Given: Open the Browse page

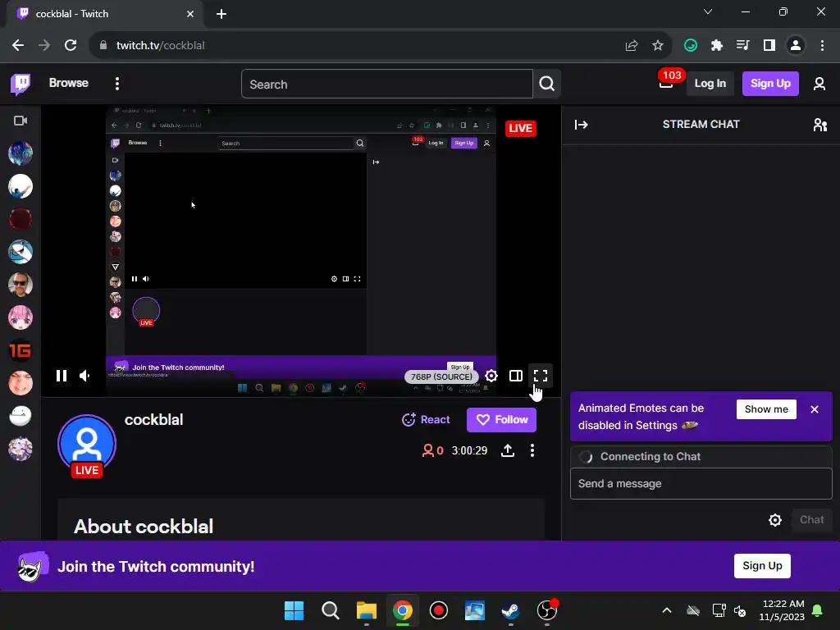Looking at the screenshot, I should pos(69,83).
